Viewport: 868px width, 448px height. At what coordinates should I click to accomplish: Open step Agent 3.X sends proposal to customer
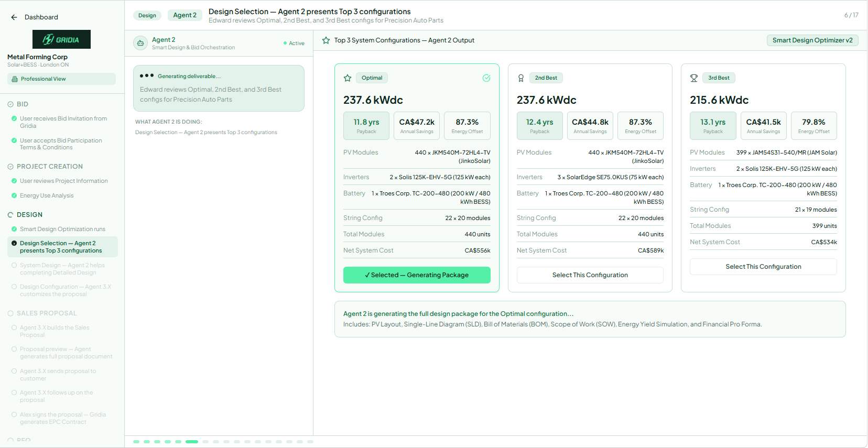[x=62, y=375]
